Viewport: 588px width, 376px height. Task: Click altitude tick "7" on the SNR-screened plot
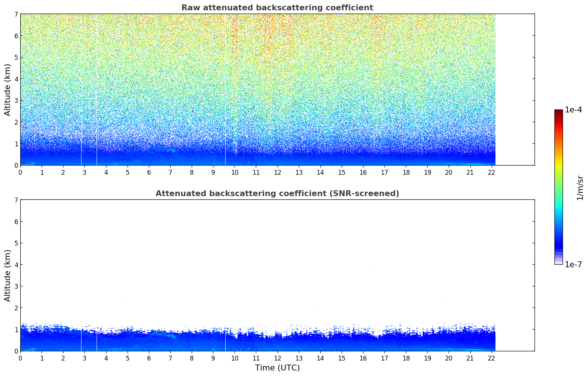[x=16, y=200]
